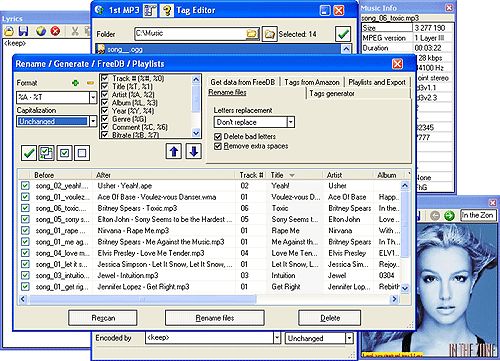Open Letters replacement Don't replace dropdown
Viewport: 500px width, 361px height.
click(x=291, y=122)
